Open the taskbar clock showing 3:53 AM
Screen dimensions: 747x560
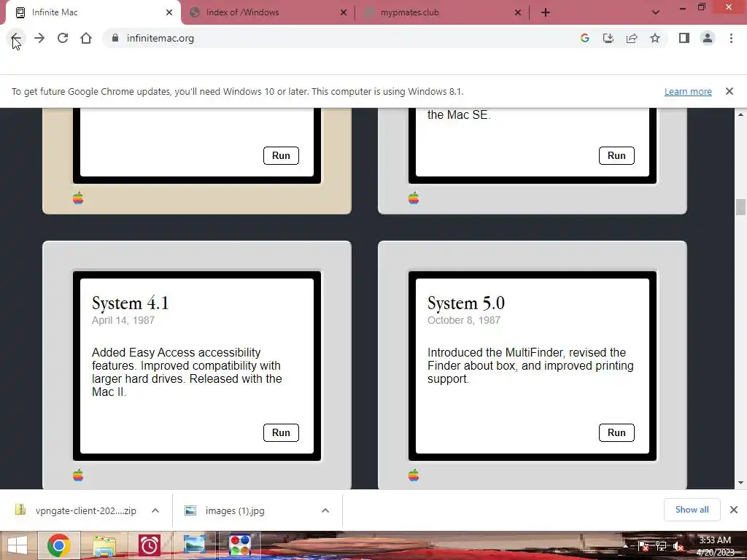click(715, 546)
